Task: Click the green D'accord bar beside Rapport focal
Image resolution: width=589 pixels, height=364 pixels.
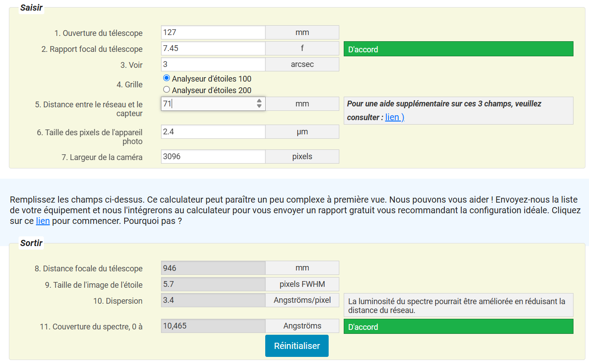Action: [x=458, y=49]
